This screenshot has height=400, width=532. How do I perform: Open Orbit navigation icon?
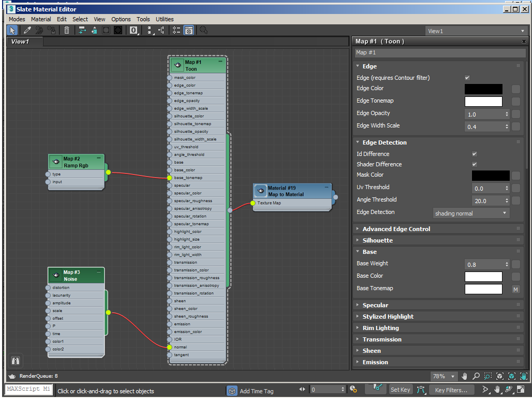coord(509,390)
